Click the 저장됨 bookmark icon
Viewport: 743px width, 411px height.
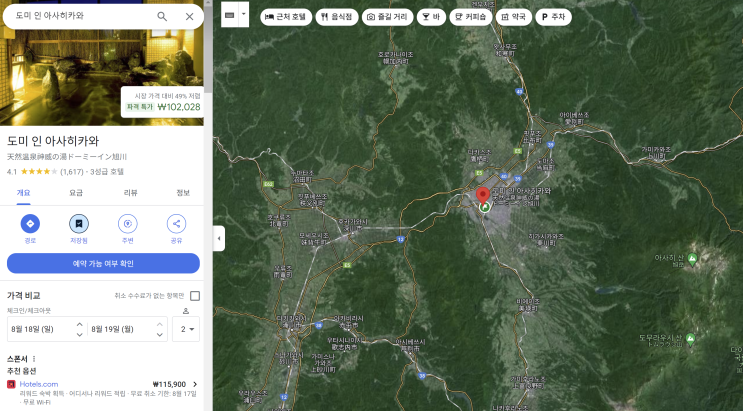pos(79,224)
